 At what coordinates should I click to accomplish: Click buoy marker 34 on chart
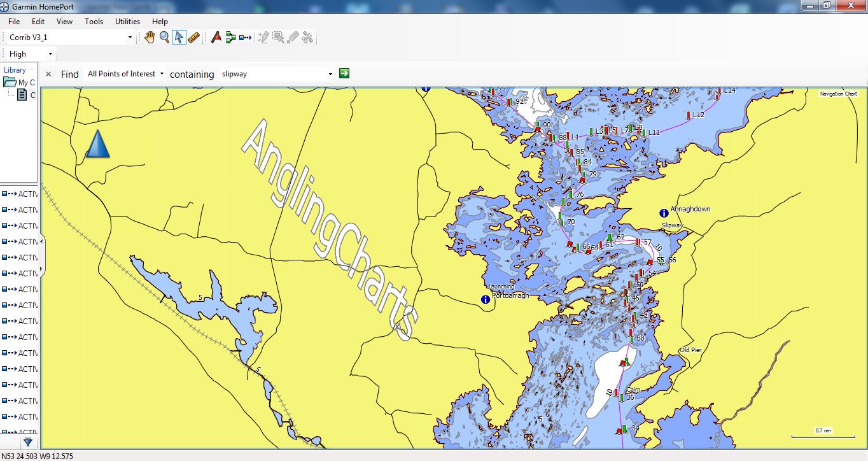pos(626,428)
